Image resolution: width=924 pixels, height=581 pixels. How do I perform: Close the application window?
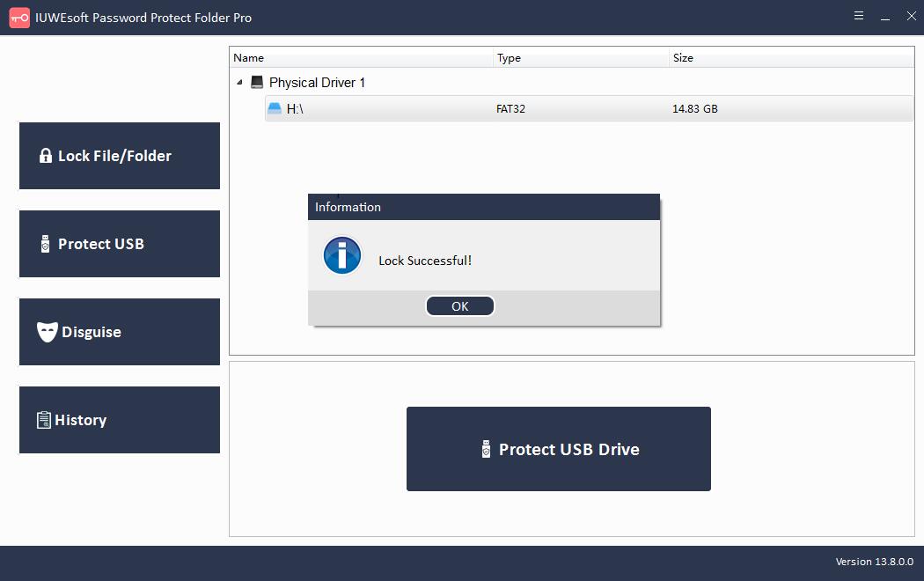coord(912,16)
